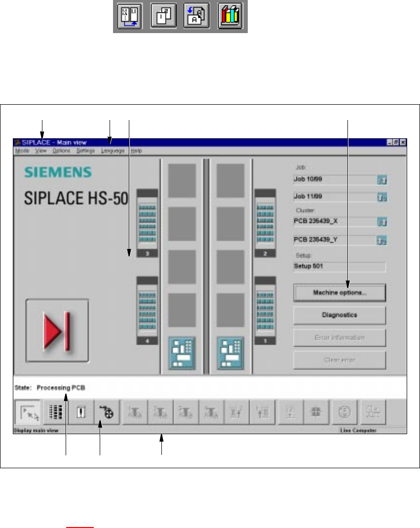Screen dimensions: 420x528
Task: Open the Mode menu
Action: pyautogui.click(x=22, y=151)
